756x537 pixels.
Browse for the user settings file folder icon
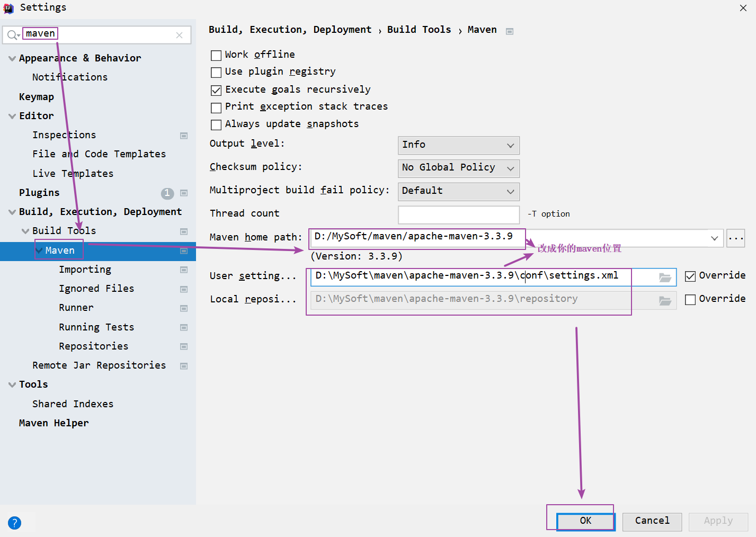click(665, 278)
